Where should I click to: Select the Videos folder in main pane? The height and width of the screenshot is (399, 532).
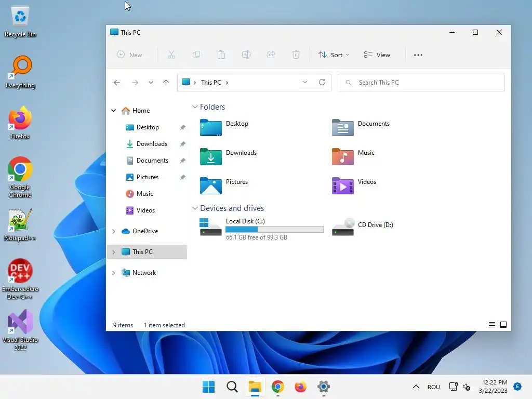coord(354,185)
